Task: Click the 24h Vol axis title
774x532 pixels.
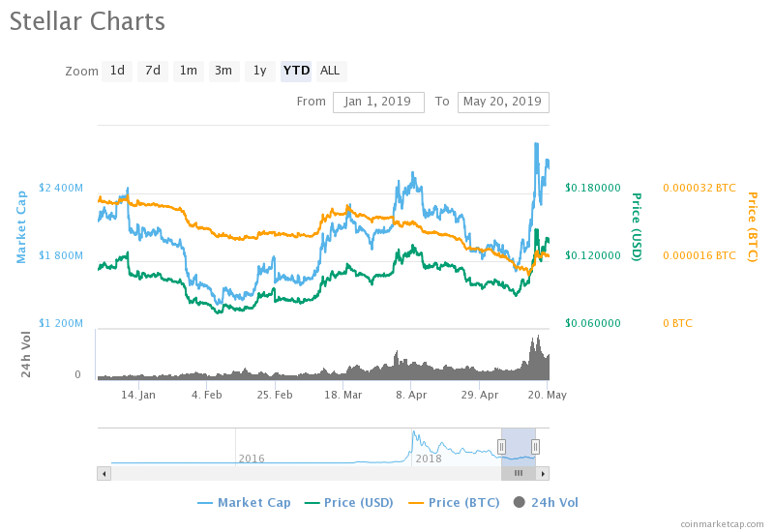Action: (x=26, y=354)
